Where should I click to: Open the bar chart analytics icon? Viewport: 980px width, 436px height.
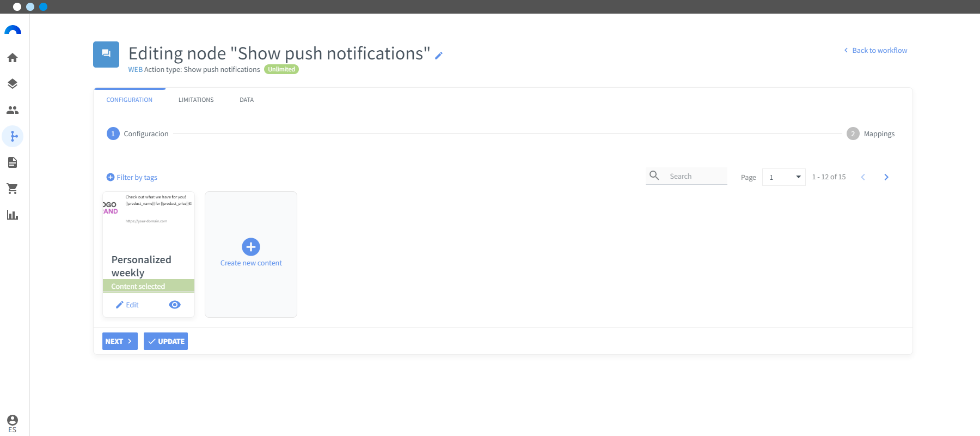(13, 215)
